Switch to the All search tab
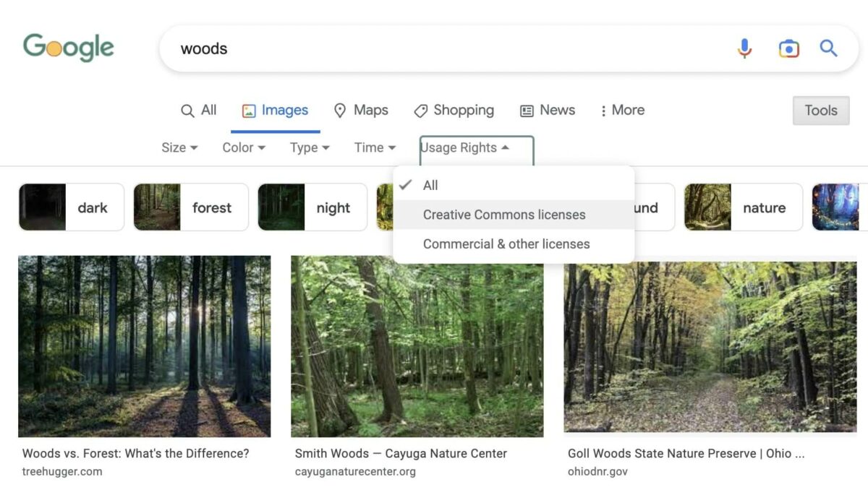The height and width of the screenshot is (495, 868). pyautogui.click(x=198, y=110)
